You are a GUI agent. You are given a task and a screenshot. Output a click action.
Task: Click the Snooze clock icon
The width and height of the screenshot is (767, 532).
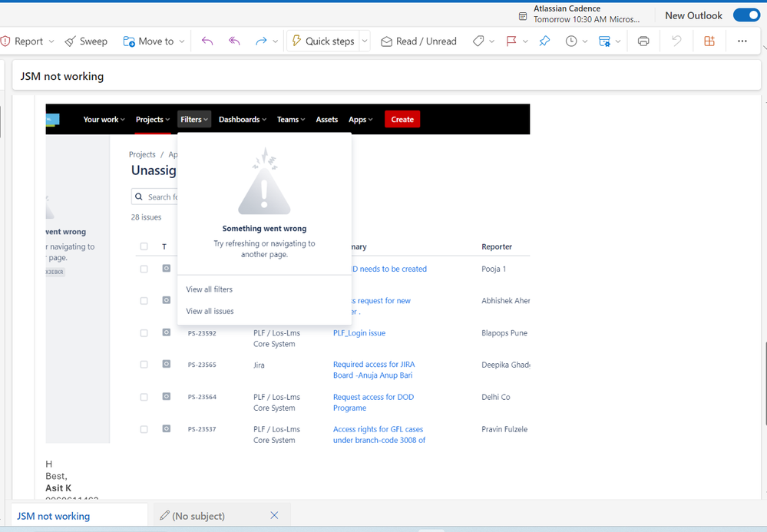[x=571, y=41]
